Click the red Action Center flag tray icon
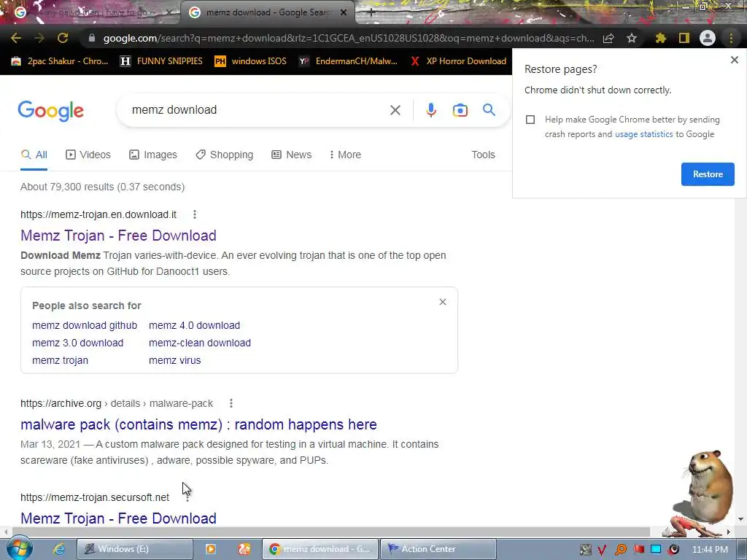 coord(638,550)
